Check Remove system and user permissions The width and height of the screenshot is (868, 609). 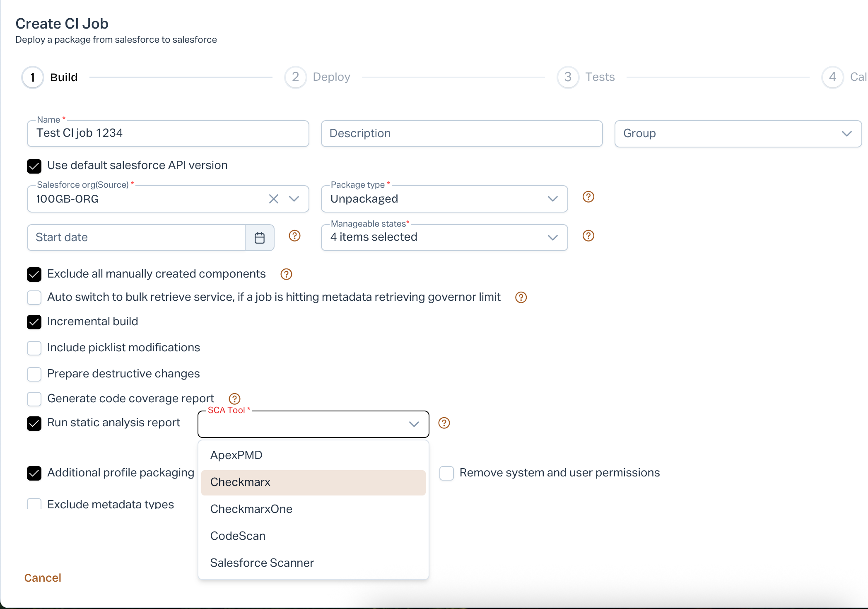tap(446, 473)
